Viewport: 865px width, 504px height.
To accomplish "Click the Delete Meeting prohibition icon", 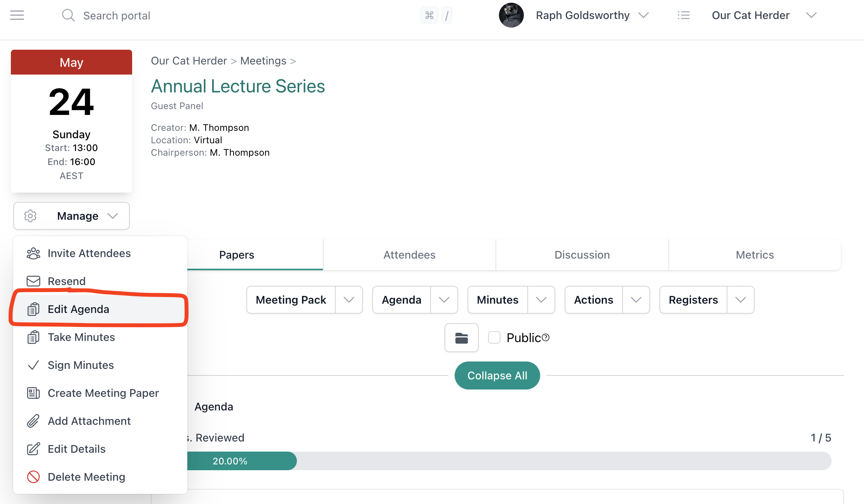I will 33,477.
